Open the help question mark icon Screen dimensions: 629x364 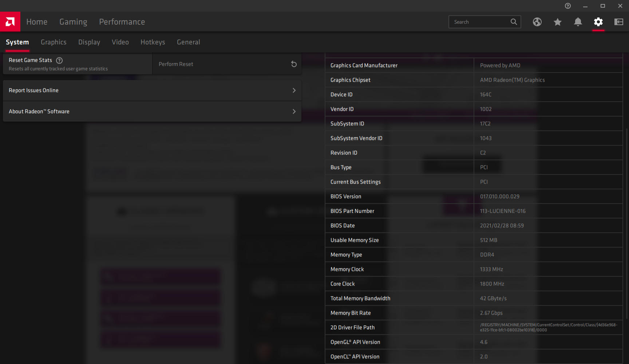568,6
